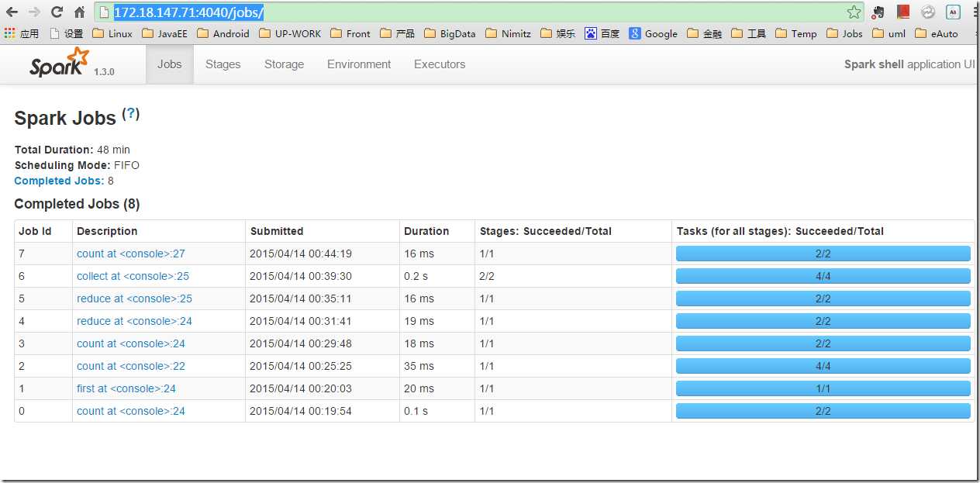The height and width of the screenshot is (483, 980).
Task: Open the Environment tab
Action: (x=359, y=64)
